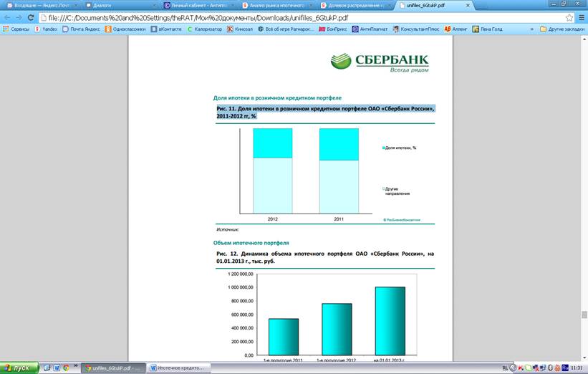Open the Windows пуск Start menu
Screen dimensions: 588x374
[x=19, y=368]
